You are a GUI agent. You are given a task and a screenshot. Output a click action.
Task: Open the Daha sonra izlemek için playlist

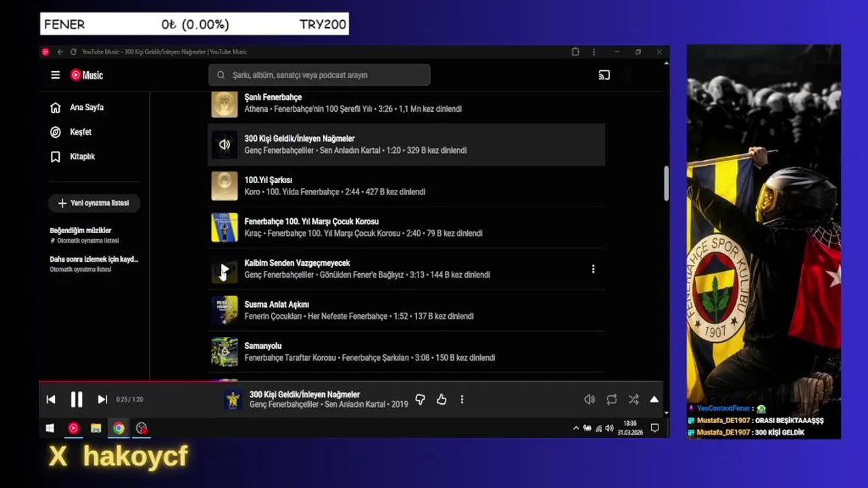(x=94, y=260)
